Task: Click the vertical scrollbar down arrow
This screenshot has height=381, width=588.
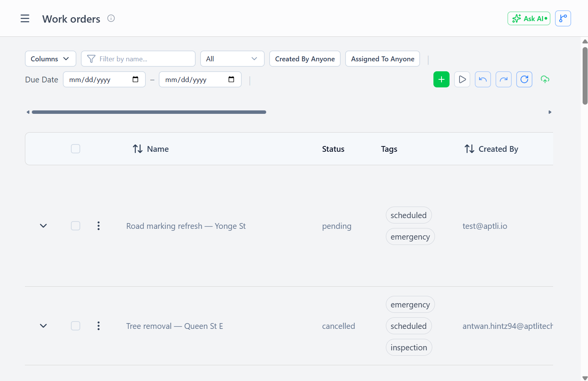Action: [x=585, y=378]
